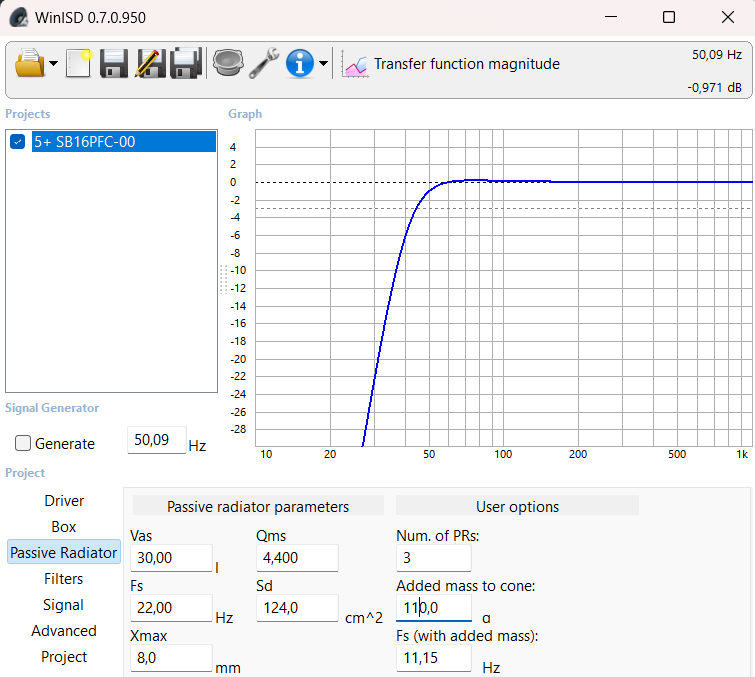
Task: Click the blue info icon
Action: point(299,63)
